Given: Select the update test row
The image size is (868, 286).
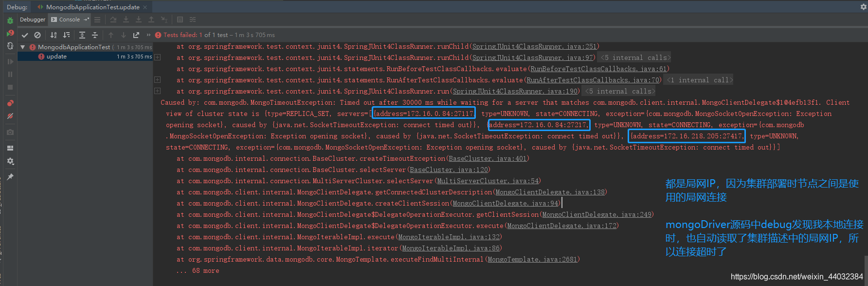Looking at the screenshot, I should pos(85,57).
